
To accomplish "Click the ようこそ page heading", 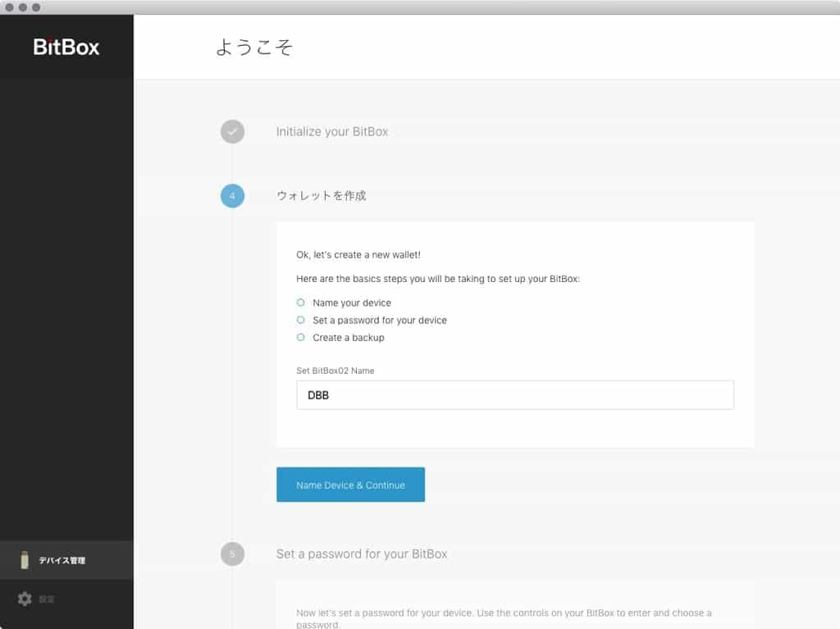I will 254,47.
